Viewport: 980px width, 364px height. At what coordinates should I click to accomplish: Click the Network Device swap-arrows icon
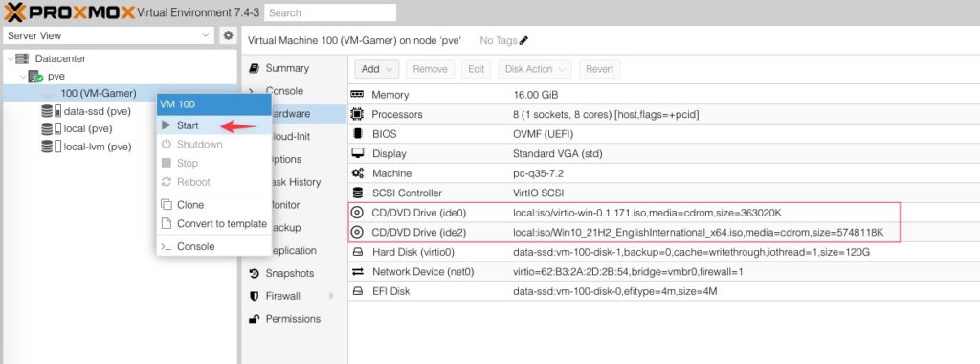click(x=358, y=272)
